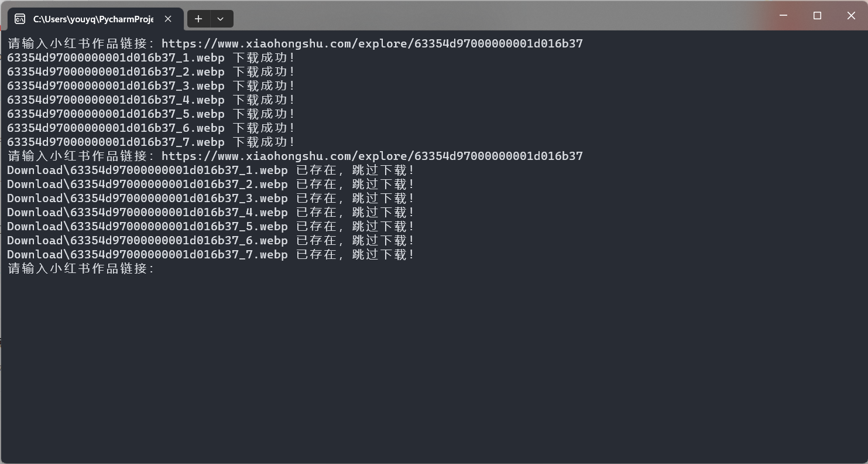Click the Download\..._1.webp 已存在 line
The height and width of the screenshot is (464, 868).
click(211, 170)
